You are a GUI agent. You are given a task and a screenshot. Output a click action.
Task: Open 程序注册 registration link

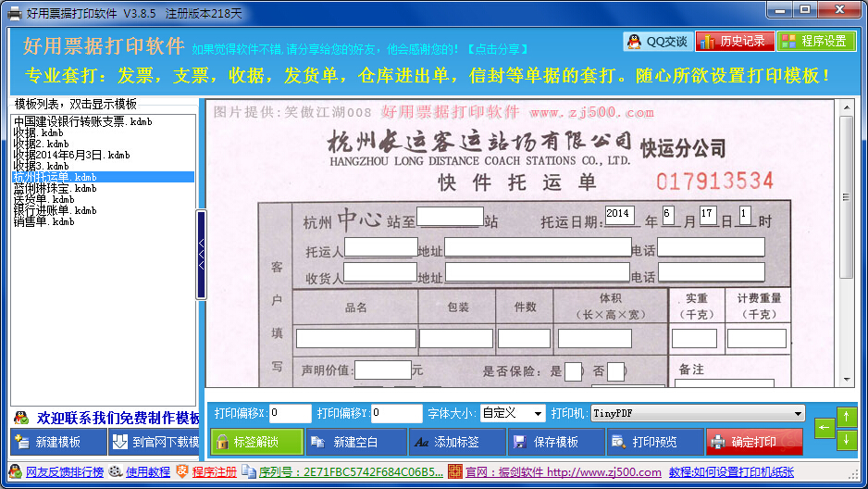(x=215, y=472)
